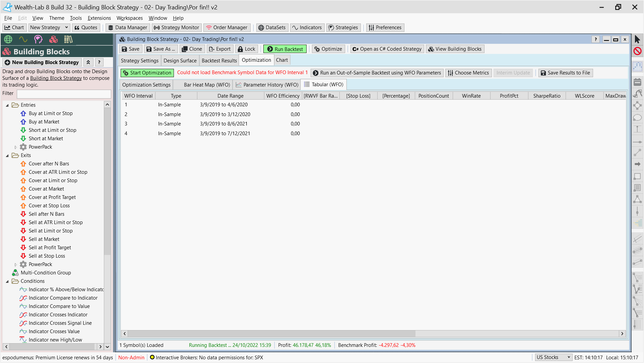Click the library books icon in left panel header
Screen dimensions: 644x363
pyautogui.click(x=68, y=40)
